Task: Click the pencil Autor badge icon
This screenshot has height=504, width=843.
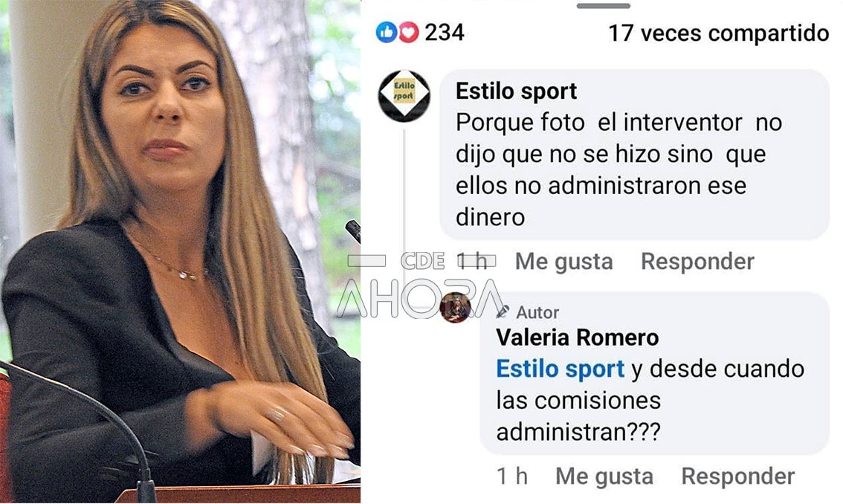Action: pyautogui.click(x=503, y=311)
